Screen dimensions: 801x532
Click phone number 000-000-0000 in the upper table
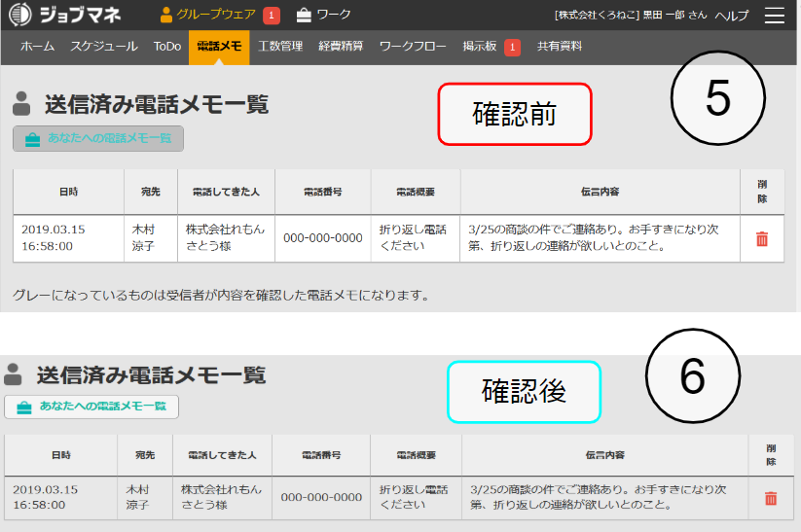click(323, 238)
